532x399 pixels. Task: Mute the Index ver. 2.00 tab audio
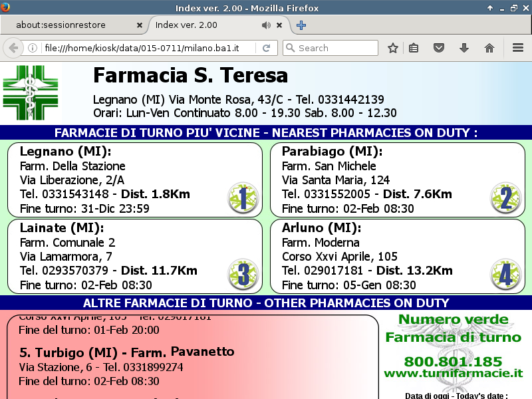point(266,25)
